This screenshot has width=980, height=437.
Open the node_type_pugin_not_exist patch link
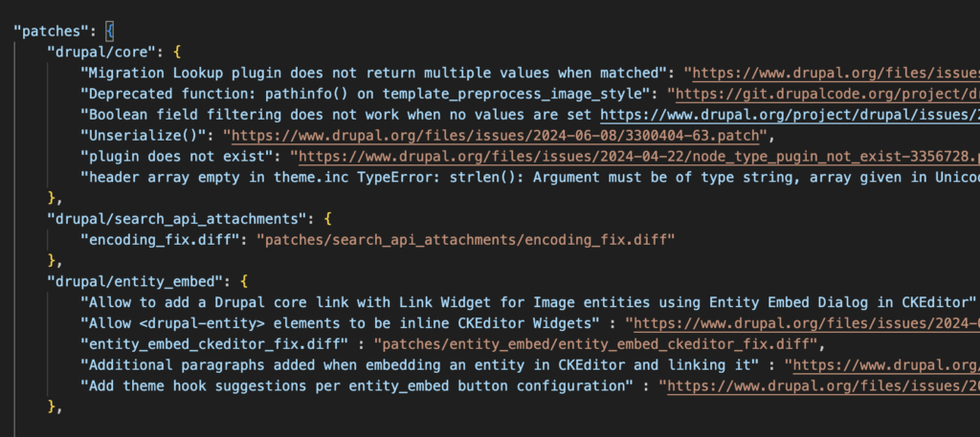pyautogui.click(x=638, y=157)
